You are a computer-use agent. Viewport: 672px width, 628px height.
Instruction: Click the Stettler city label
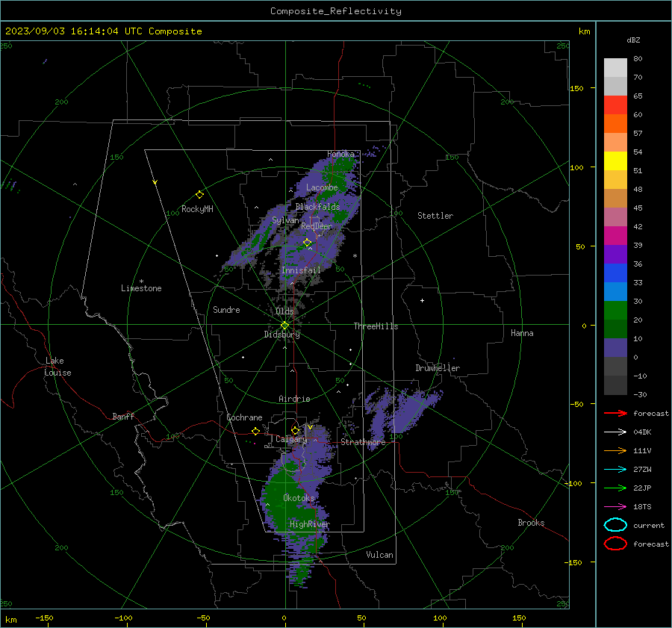tap(435, 216)
